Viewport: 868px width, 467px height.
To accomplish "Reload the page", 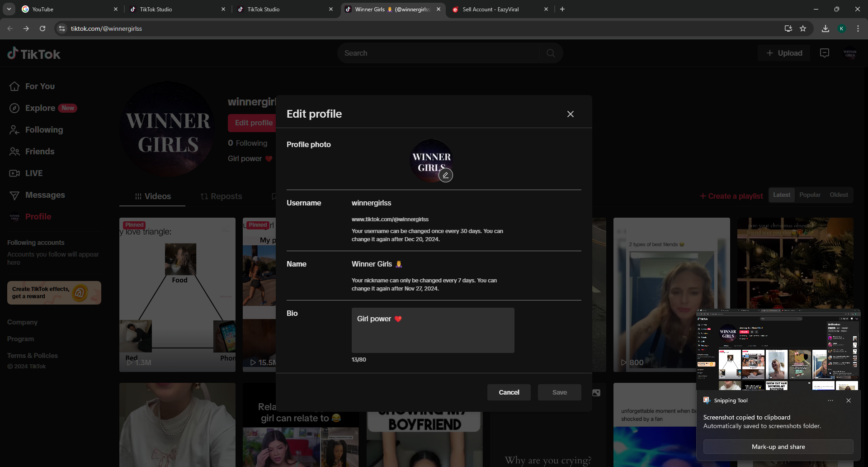I will tap(42, 29).
